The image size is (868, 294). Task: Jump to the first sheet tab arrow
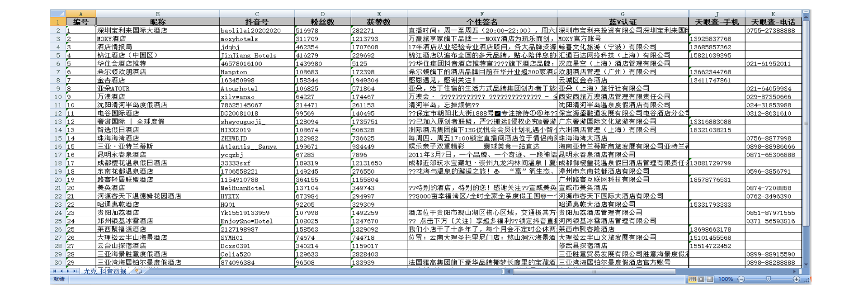click(54, 271)
